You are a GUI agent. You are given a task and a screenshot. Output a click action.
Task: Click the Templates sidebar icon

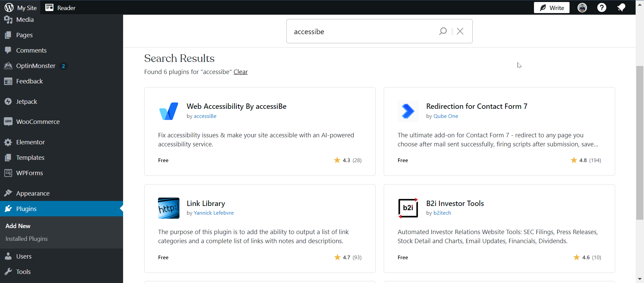pos(8,157)
